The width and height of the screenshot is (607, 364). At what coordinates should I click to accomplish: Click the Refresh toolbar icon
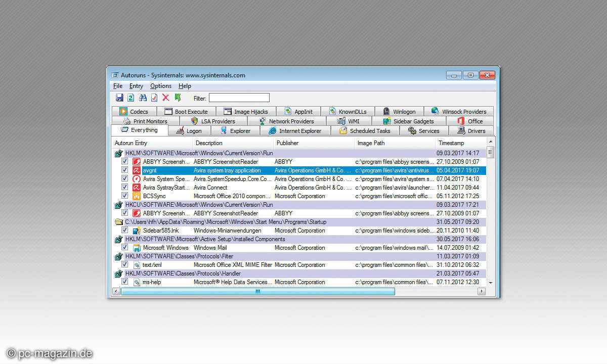(x=131, y=98)
